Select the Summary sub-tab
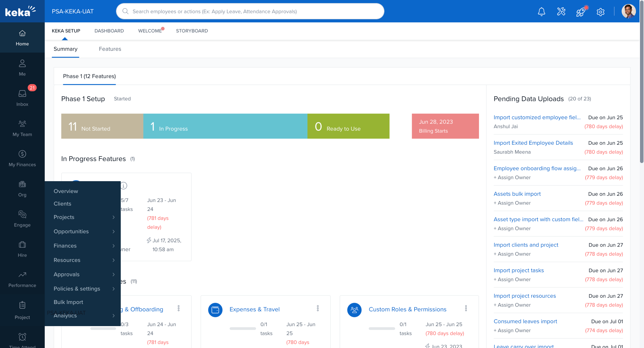The image size is (644, 348). pyautogui.click(x=65, y=49)
